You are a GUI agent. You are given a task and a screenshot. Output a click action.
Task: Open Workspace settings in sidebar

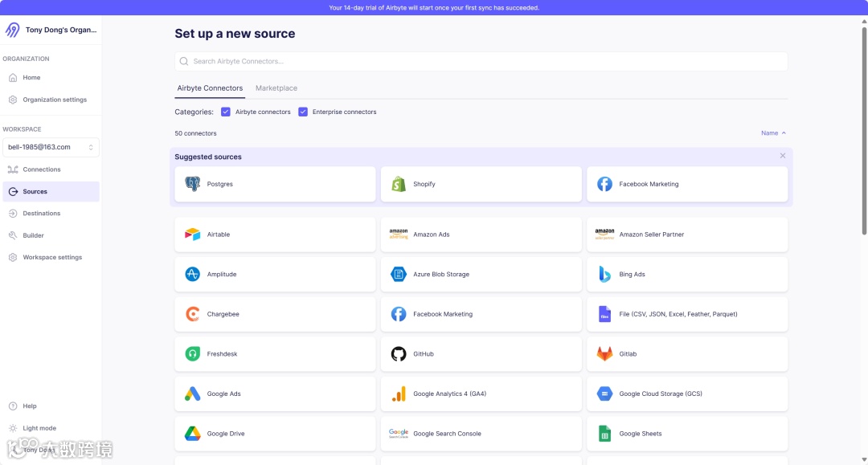point(51,257)
